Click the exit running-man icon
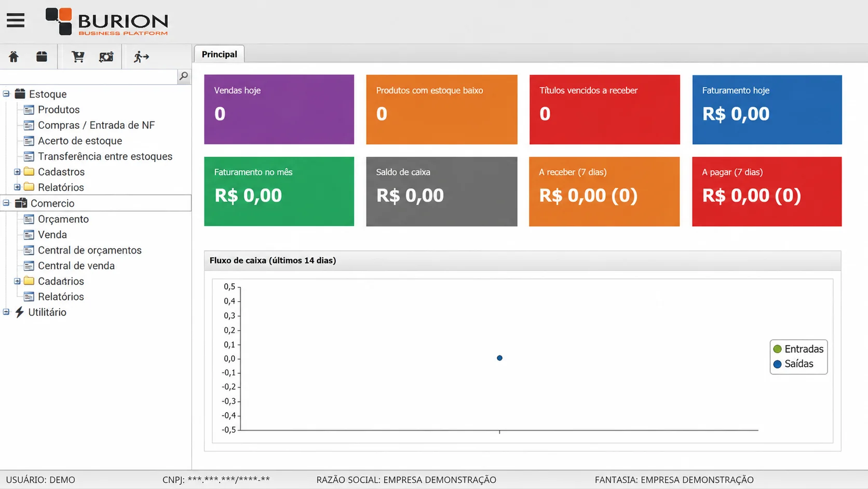 tap(141, 57)
